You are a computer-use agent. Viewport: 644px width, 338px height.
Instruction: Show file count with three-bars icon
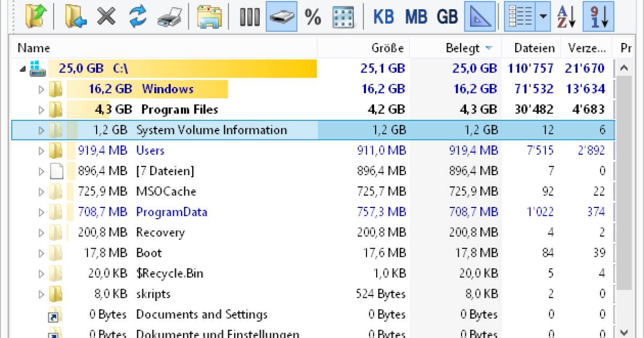click(x=250, y=17)
